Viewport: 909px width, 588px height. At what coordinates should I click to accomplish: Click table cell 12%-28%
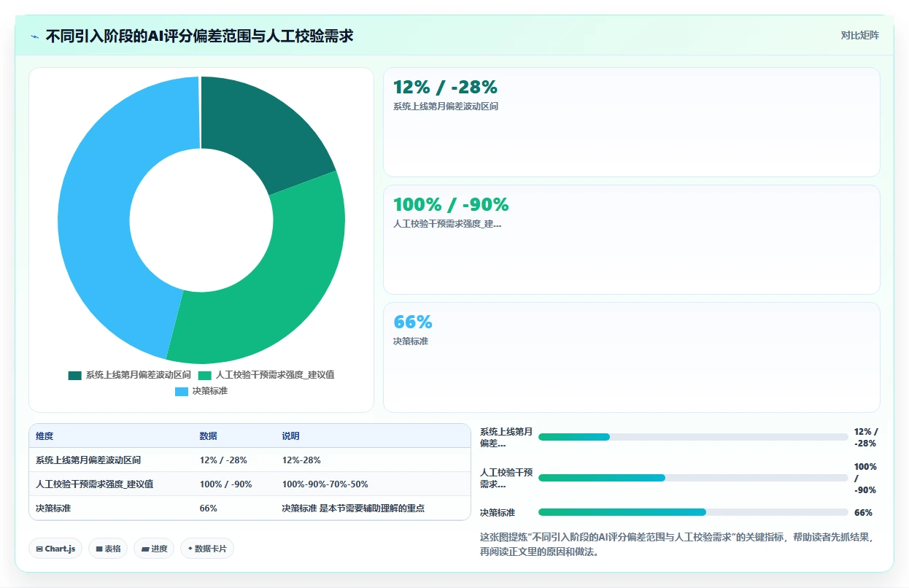[301, 460]
